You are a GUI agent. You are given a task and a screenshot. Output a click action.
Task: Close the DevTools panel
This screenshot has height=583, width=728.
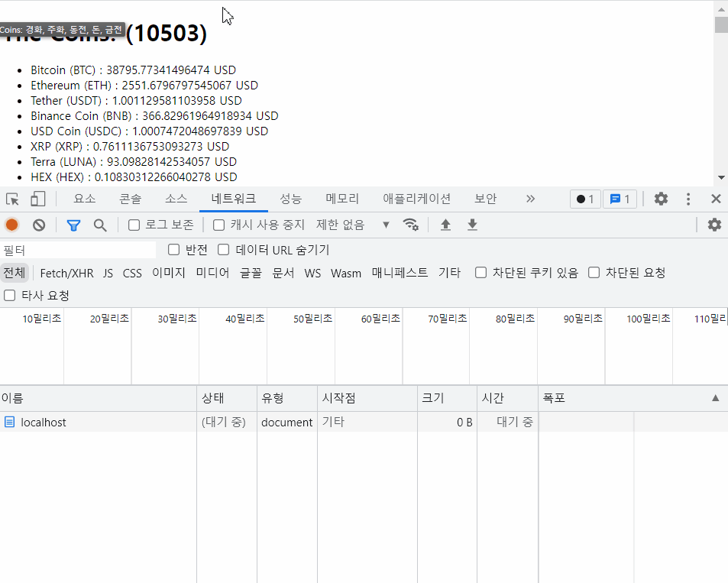click(x=716, y=199)
